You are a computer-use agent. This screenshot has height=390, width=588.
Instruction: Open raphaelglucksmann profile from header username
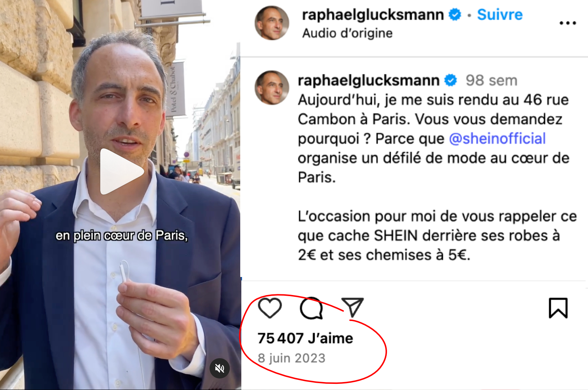click(373, 15)
